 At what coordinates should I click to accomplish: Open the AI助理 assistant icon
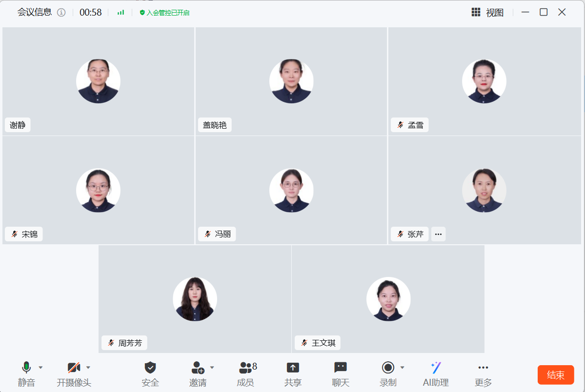(436, 368)
